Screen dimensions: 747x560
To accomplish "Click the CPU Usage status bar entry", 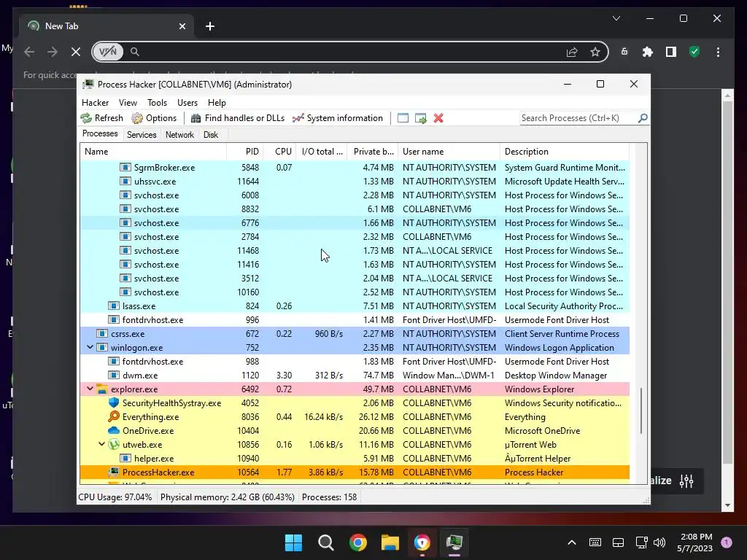I will pos(115,497).
